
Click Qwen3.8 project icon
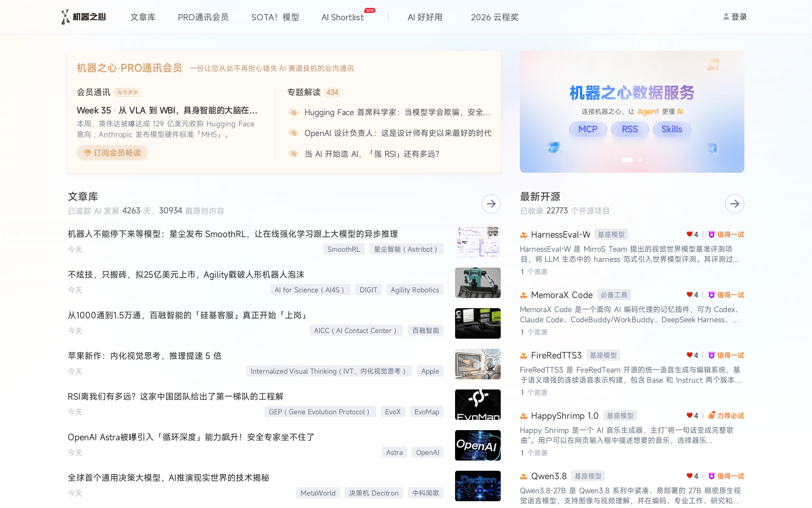(x=524, y=476)
